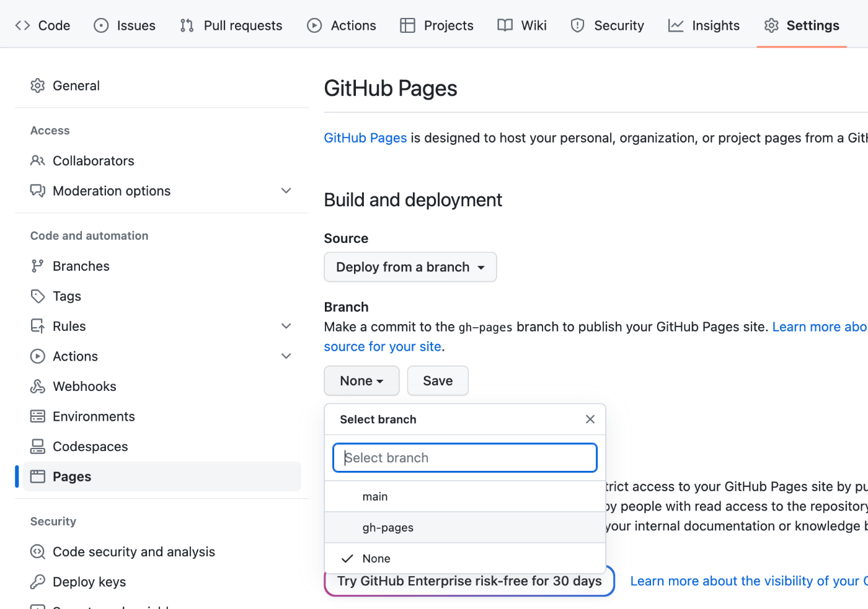The width and height of the screenshot is (868, 609).
Task: Switch to the Issues tab
Action: [125, 25]
